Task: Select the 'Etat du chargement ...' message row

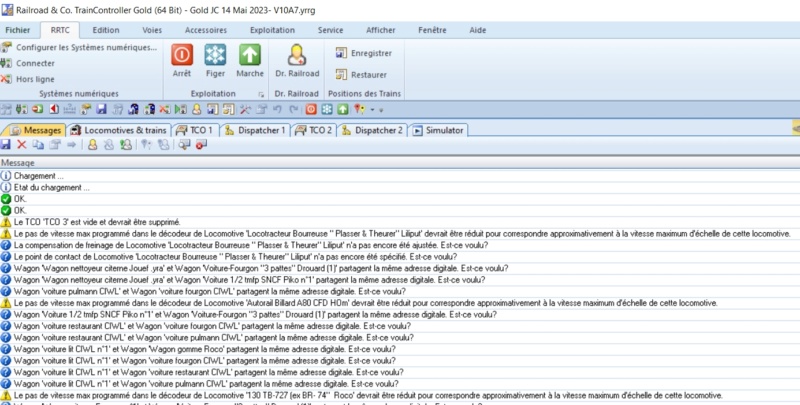Action: coord(400,187)
